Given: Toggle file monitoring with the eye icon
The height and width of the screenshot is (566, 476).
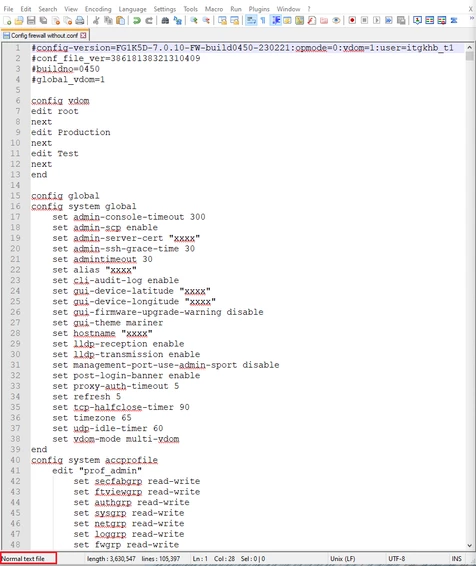Looking at the screenshot, I should [336, 21].
